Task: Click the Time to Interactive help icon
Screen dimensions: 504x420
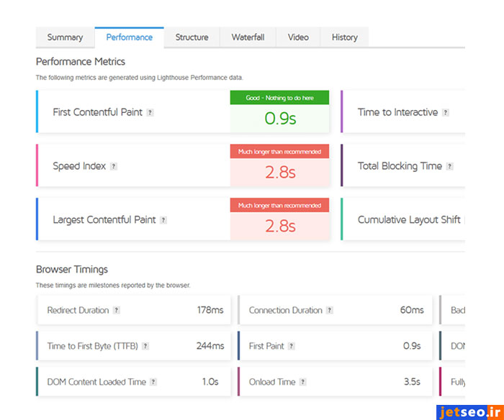Action: (x=446, y=113)
